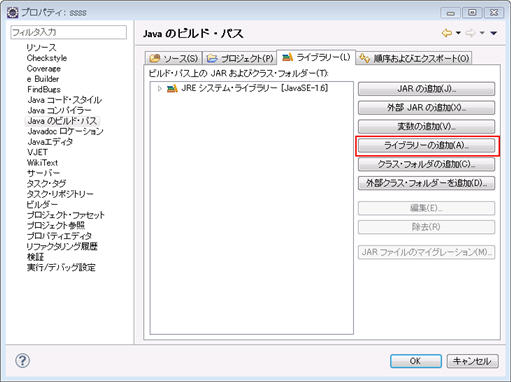
Task: Click the Eclipse icon in title bar
Action: (x=13, y=12)
